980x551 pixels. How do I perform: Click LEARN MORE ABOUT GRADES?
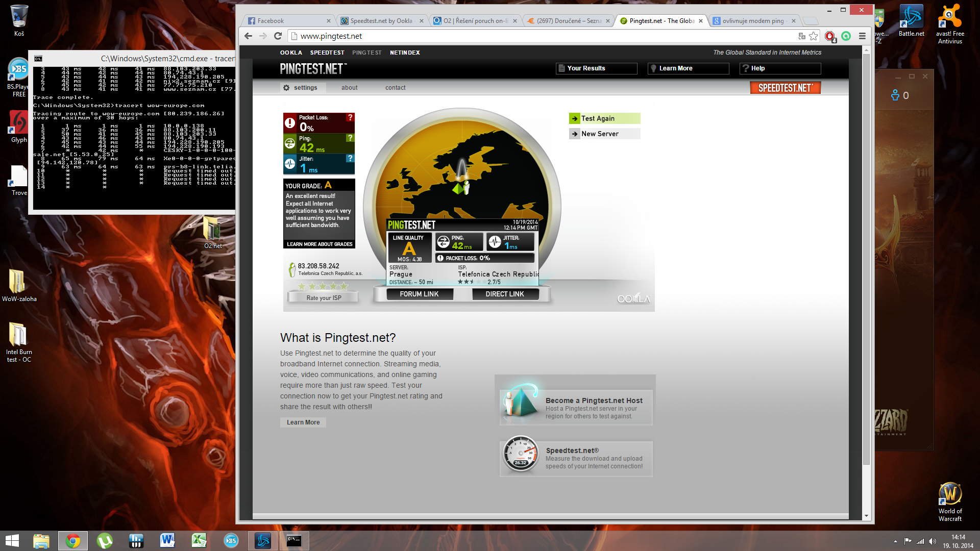(320, 244)
